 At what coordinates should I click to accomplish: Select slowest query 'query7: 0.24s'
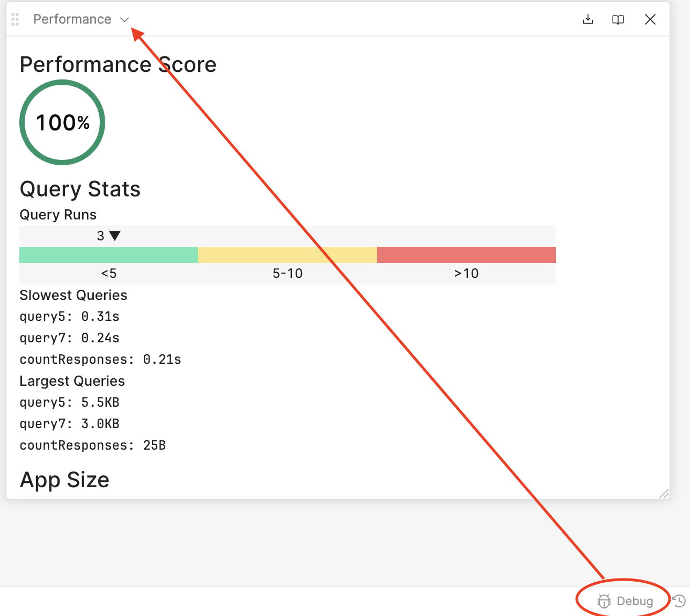[x=70, y=338]
